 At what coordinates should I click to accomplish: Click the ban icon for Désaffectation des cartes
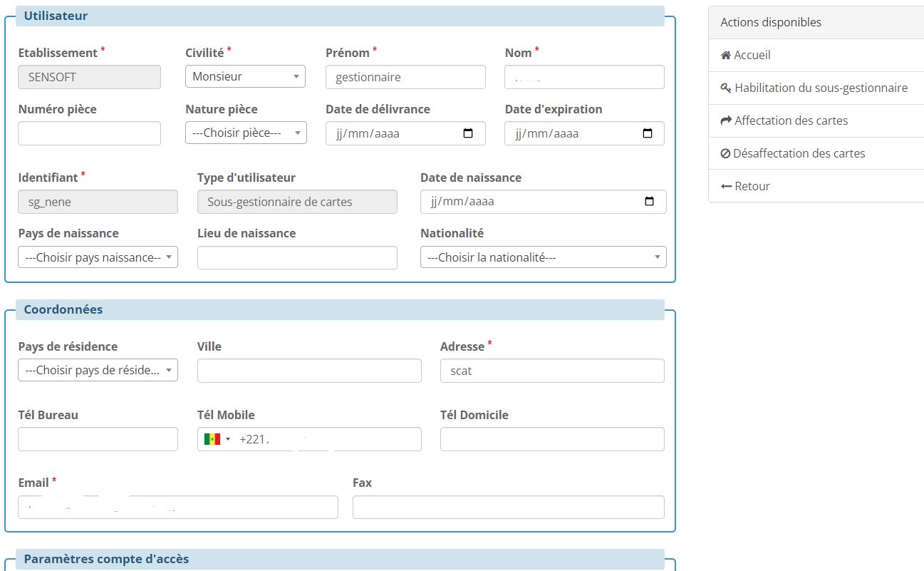point(725,154)
